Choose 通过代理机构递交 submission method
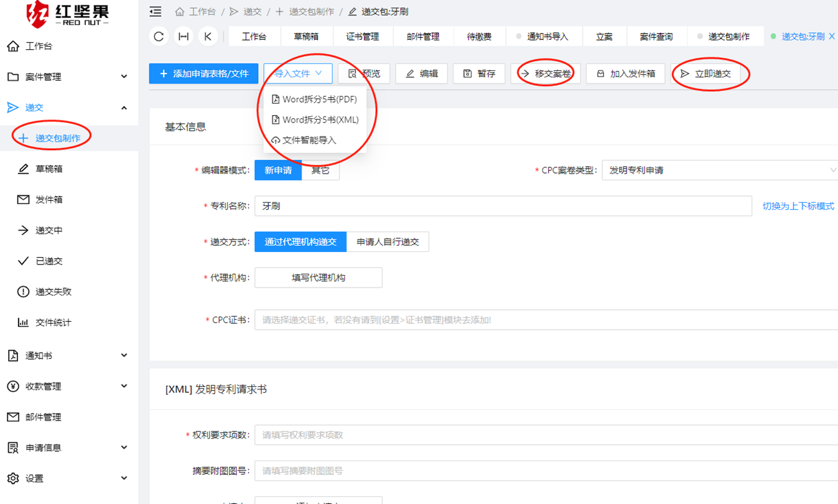Screen dimensions: 838x504 (x=300, y=241)
